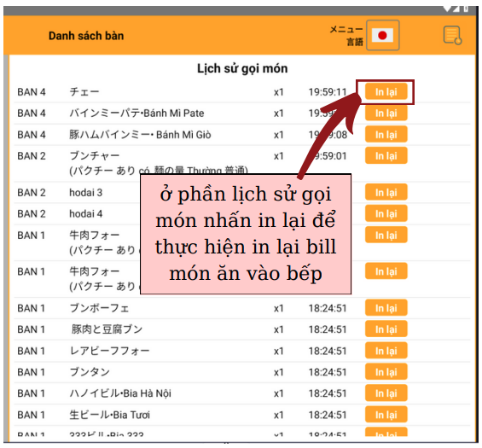Click In lại for チェー order
This screenshot has height=448, width=482.
386,91
